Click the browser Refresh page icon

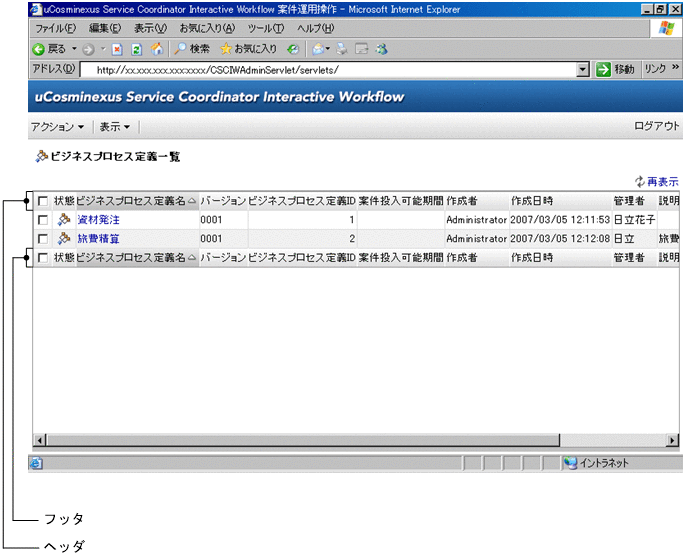pyautogui.click(x=137, y=49)
